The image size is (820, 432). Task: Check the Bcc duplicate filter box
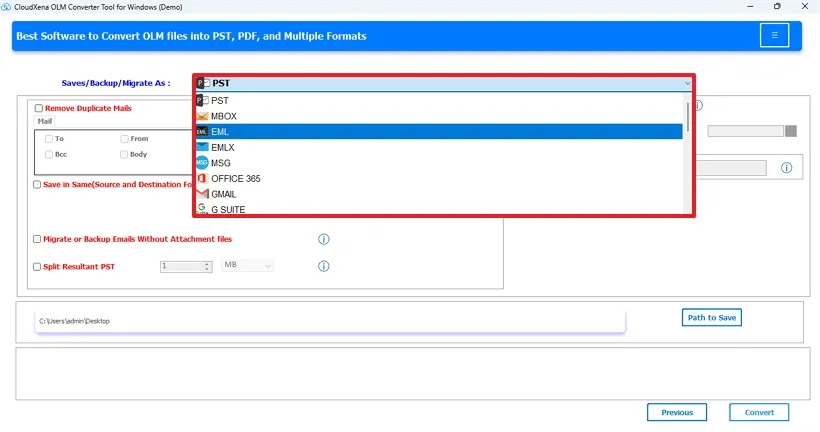[49, 154]
